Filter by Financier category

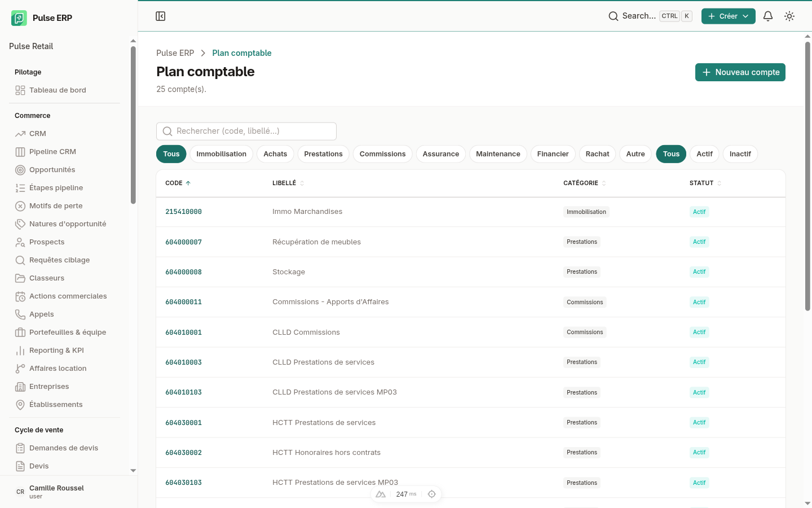553,154
